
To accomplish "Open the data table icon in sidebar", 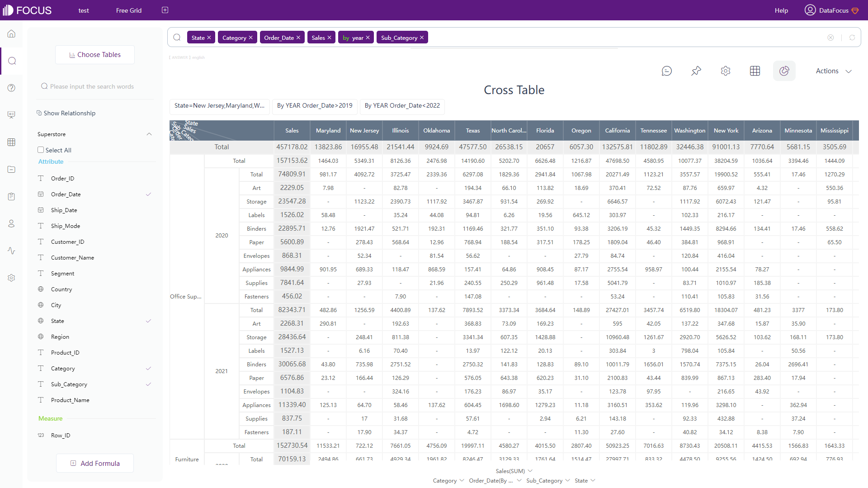I will (x=12, y=142).
